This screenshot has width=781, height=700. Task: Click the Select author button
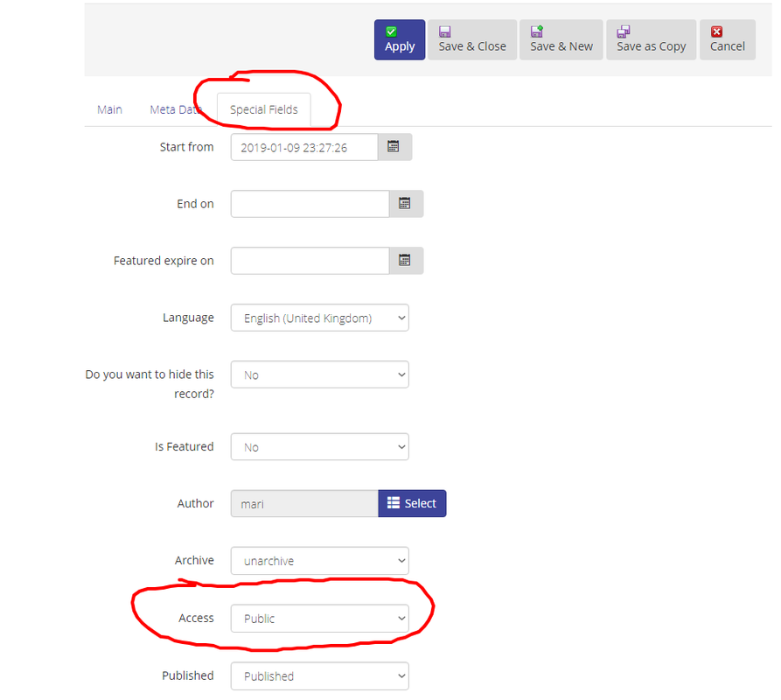412,503
